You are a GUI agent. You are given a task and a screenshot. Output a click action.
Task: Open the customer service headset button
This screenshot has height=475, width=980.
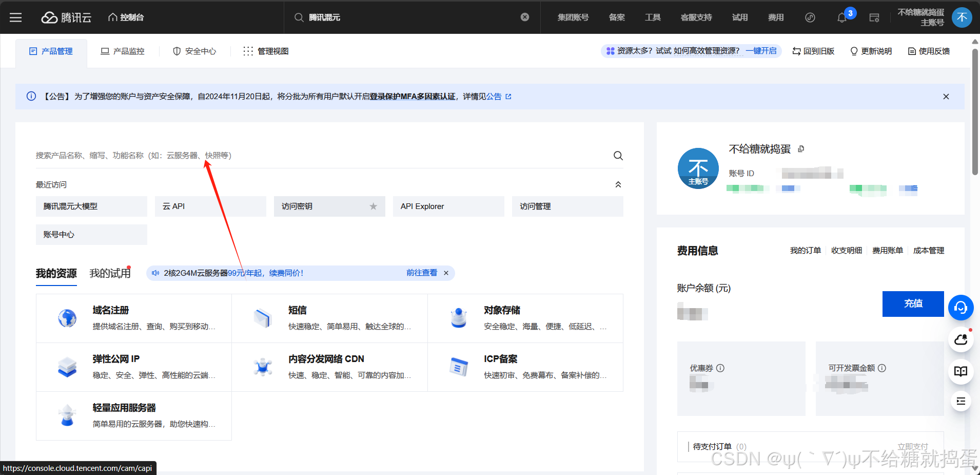pos(961,308)
